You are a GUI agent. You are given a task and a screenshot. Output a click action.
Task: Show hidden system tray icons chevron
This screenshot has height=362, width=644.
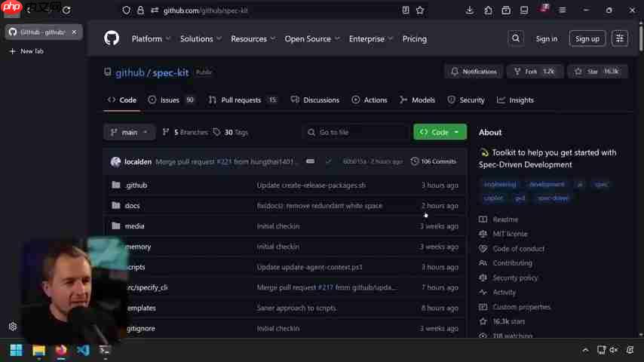585,350
